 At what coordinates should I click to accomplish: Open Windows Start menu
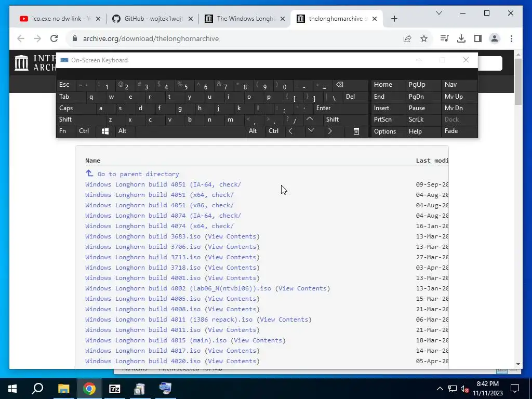[12, 389]
